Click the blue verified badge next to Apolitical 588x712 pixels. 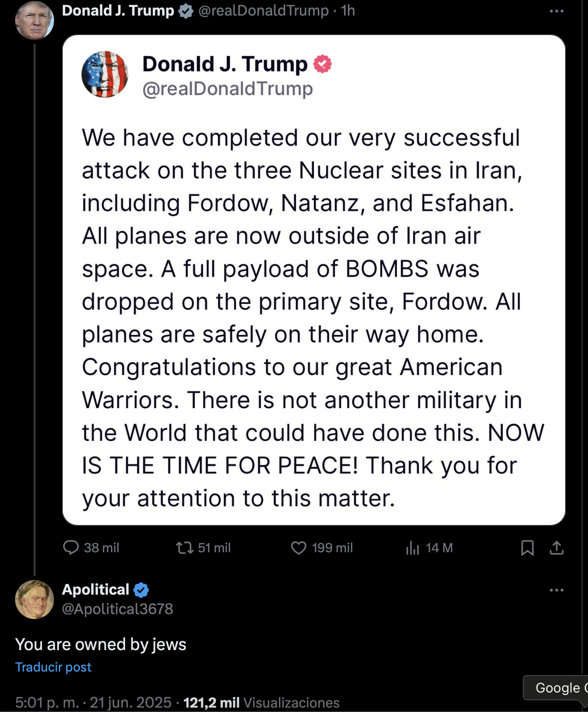[x=141, y=590]
